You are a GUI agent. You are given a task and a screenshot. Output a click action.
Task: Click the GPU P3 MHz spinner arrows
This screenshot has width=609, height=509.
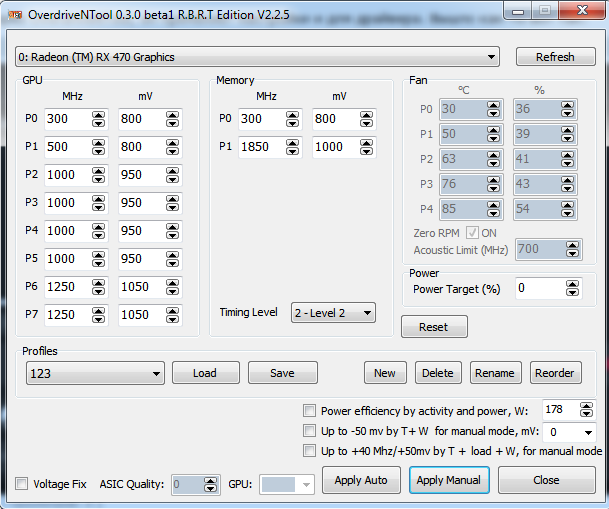tap(99, 203)
